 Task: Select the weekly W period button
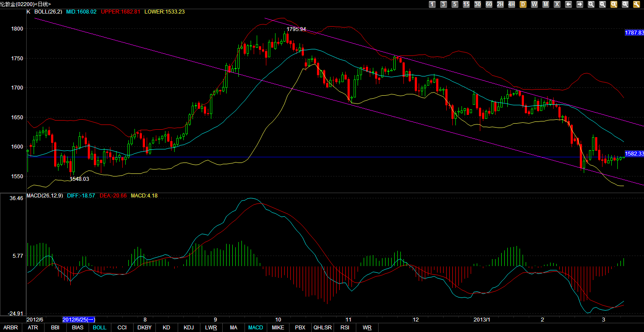(x=534, y=4)
